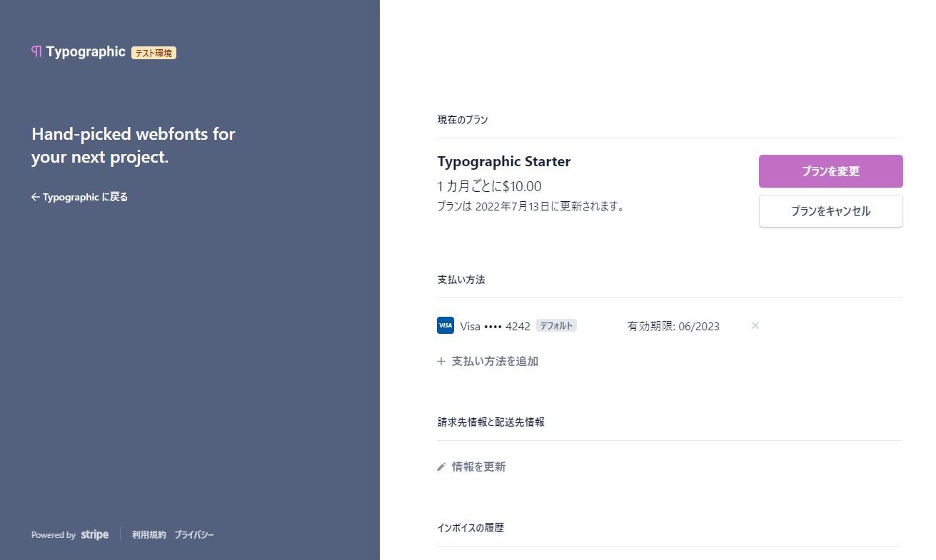Click the テスト環境 badge
The width and height of the screenshot is (936, 560).
click(x=154, y=53)
